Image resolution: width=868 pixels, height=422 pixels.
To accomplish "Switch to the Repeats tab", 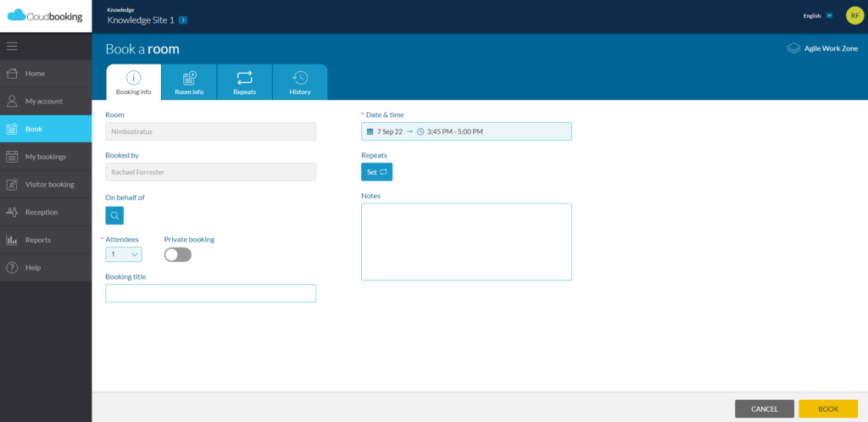I will (245, 82).
